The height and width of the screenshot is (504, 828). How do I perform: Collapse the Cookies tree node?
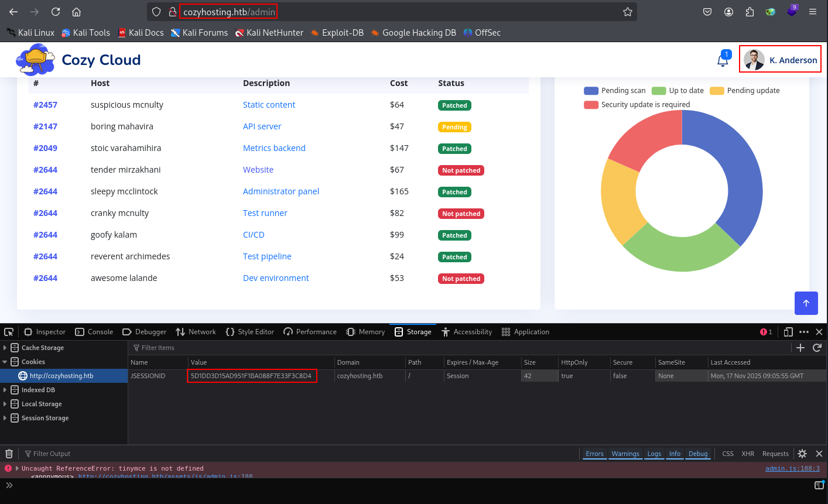5,362
